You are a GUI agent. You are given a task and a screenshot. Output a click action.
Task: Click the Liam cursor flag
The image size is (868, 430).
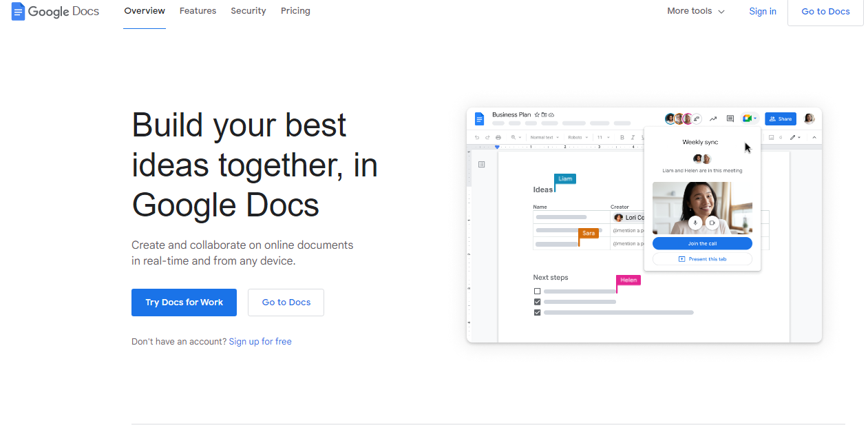565,178
